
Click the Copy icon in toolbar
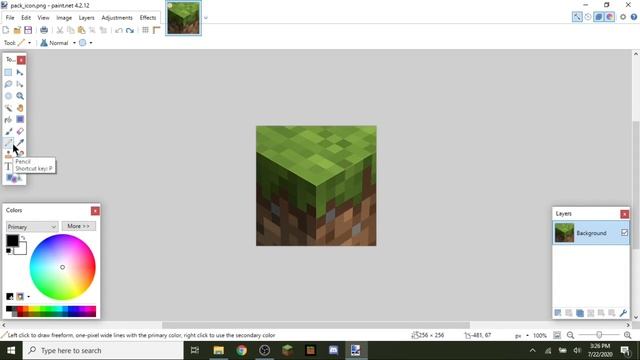pos(71,30)
